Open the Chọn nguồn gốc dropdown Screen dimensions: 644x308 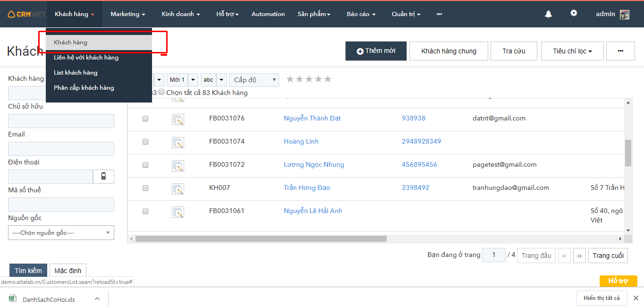click(x=61, y=232)
